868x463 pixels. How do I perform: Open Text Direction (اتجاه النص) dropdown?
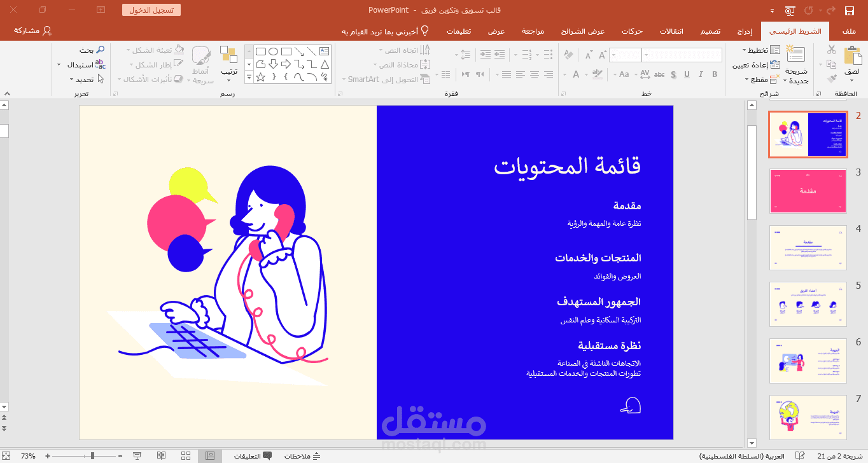click(403, 50)
